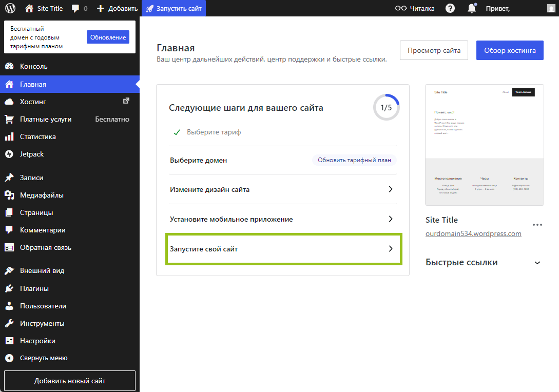
Task: Open the ourdomain534.wordpress.com link
Action: point(473,233)
